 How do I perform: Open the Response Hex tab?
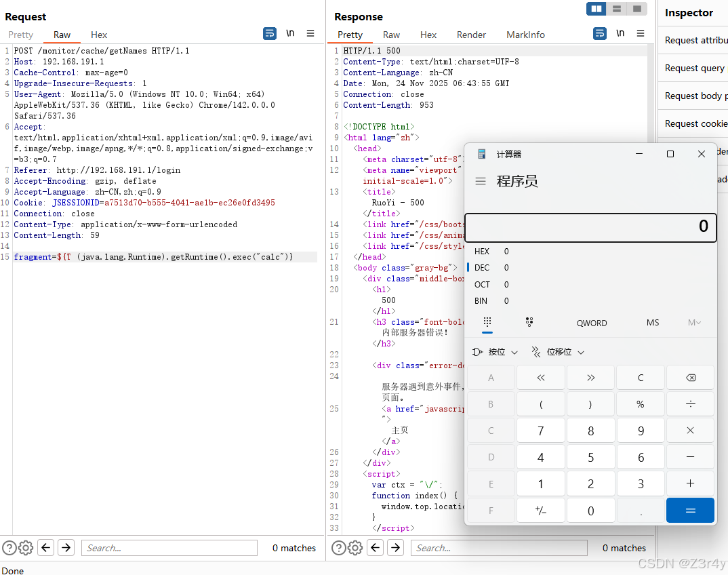(428, 35)
